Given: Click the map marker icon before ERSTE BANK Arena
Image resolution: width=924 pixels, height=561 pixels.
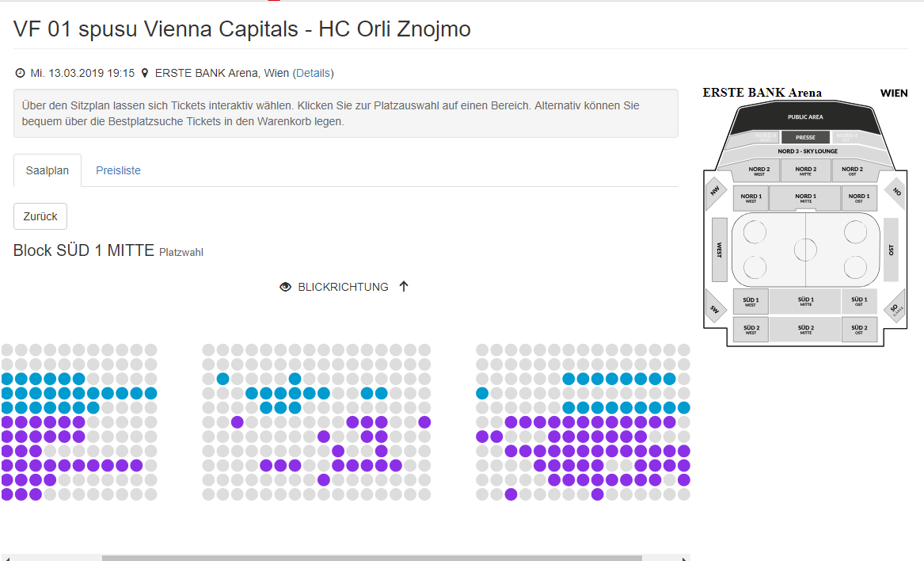Looking at the screenshot, I should (145, 74).
